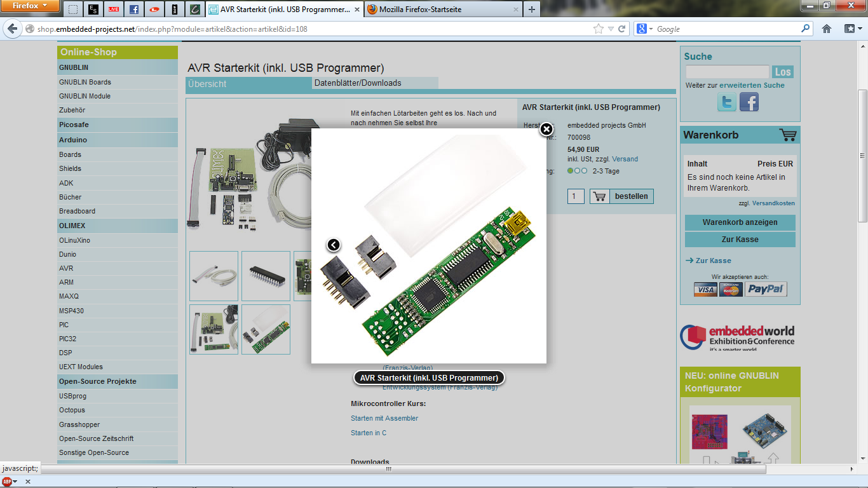
Task: Open the pinned red oval logo tab
Action: [154, 10]
